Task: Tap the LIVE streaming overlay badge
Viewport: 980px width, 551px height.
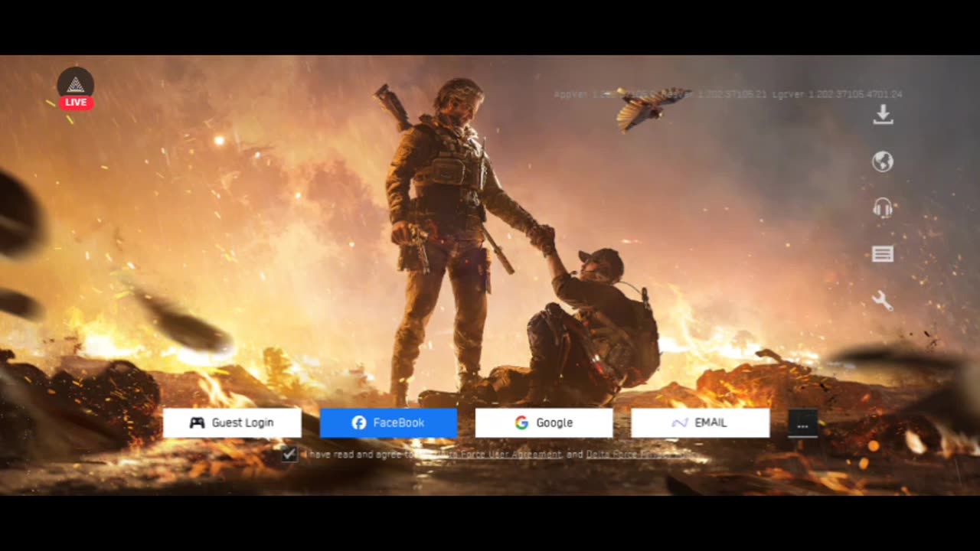Action: [x=76, y=90]
